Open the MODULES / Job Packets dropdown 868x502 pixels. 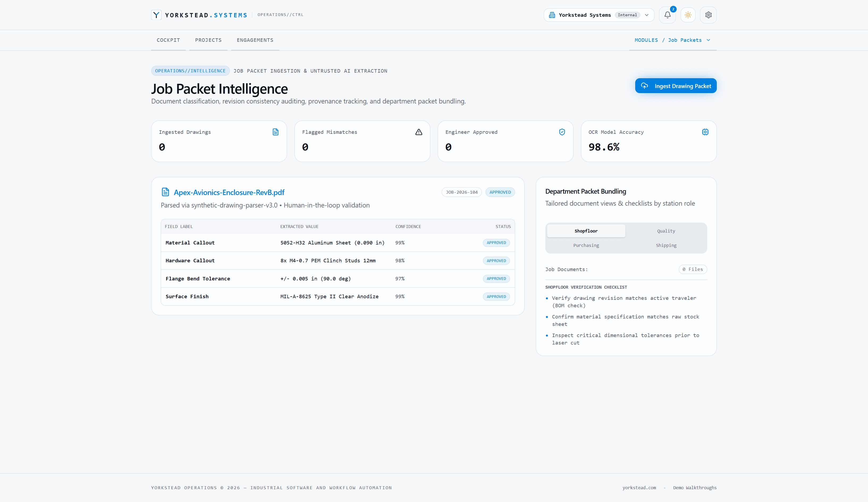point(673,40)
